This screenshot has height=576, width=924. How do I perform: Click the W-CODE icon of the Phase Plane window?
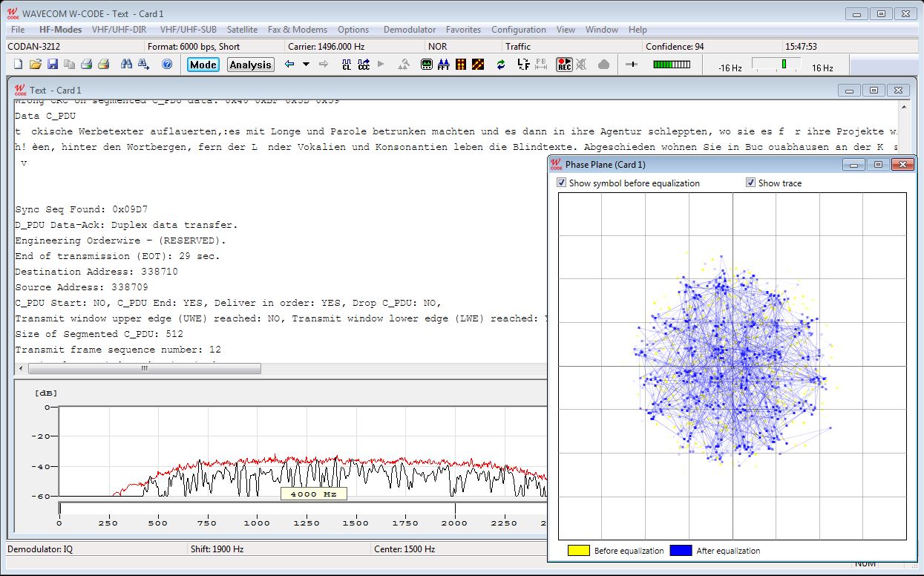556,164
